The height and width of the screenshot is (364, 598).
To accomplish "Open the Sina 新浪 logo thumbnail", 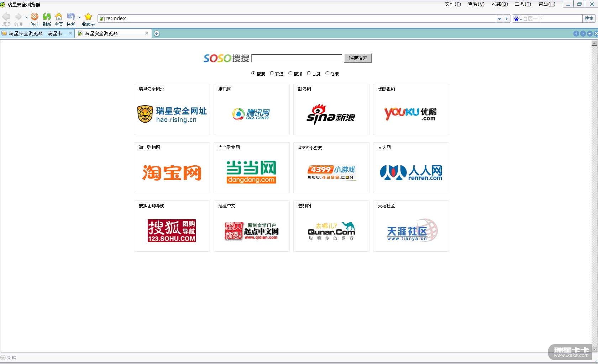I will click(331, 114).
